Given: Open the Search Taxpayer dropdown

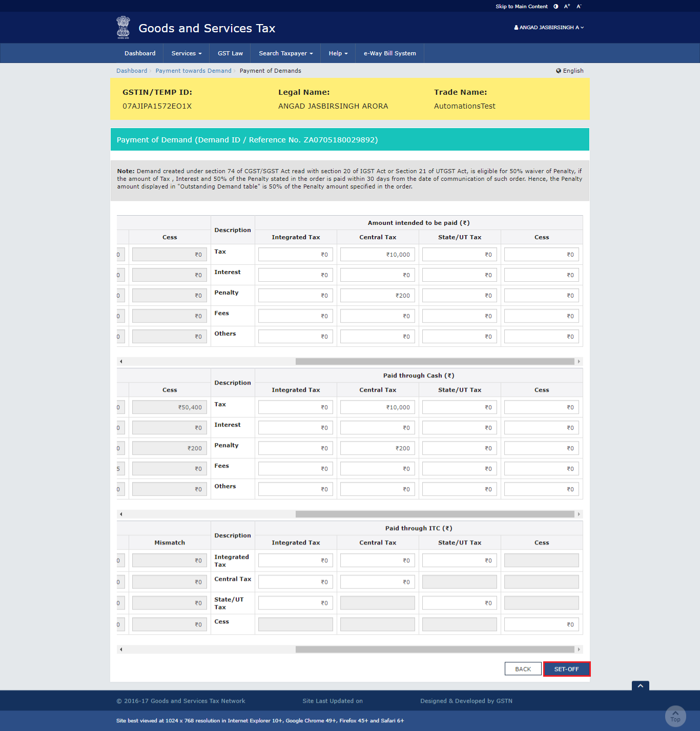Looking at the screenshot, I should (x=285, y=53).
